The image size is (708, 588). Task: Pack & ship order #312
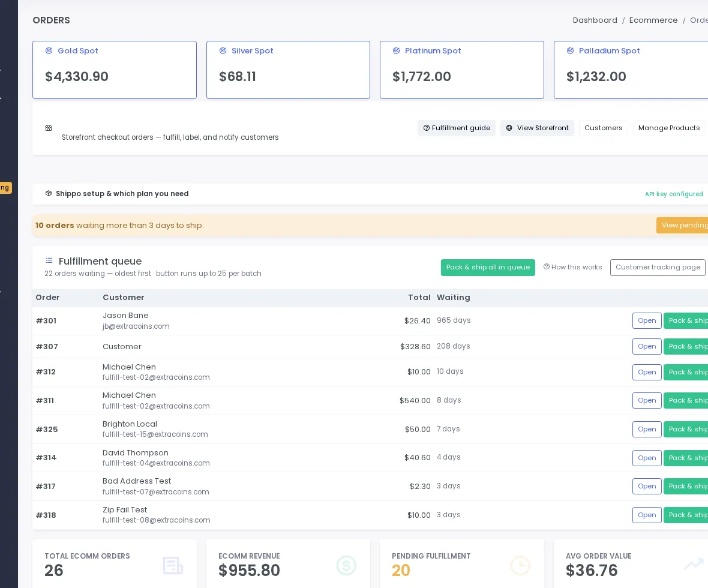pyautogui.click(x=686, y=372)
